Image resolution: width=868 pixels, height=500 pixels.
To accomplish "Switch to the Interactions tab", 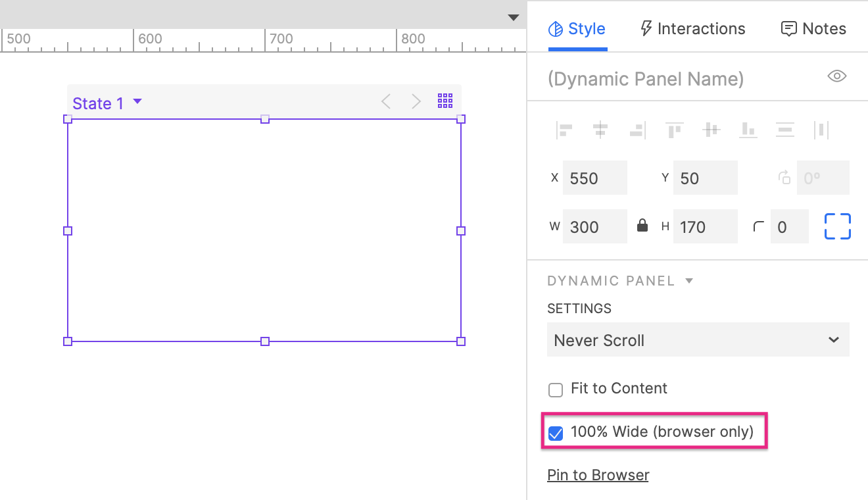I will [x=692, y=29].
